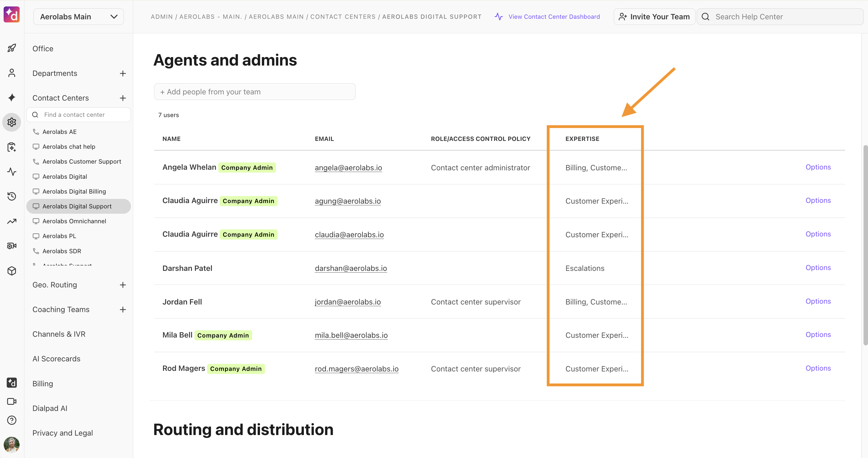868x458 pixels.
Task: Open Channels & IVR settings
Action: point(59,334)
